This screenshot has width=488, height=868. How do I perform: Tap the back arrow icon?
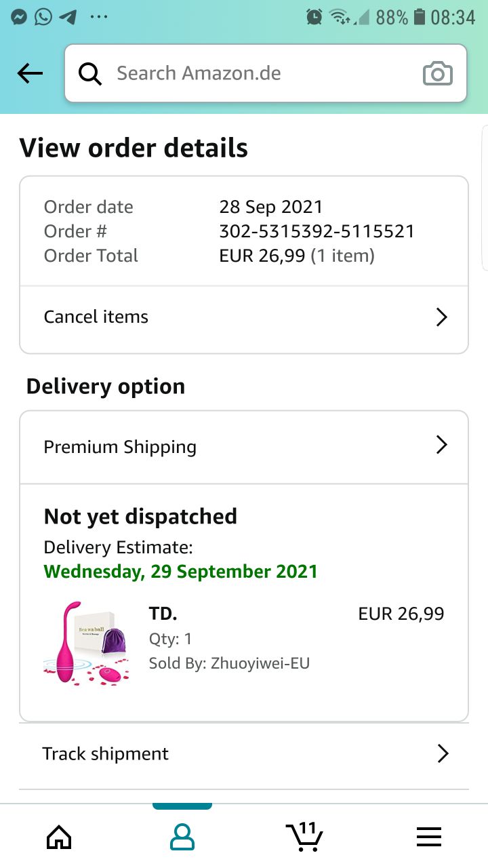[30, 73]
